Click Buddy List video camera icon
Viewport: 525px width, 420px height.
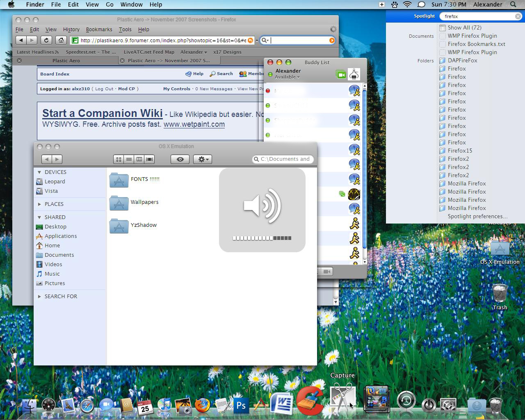[x=341, y=74]
